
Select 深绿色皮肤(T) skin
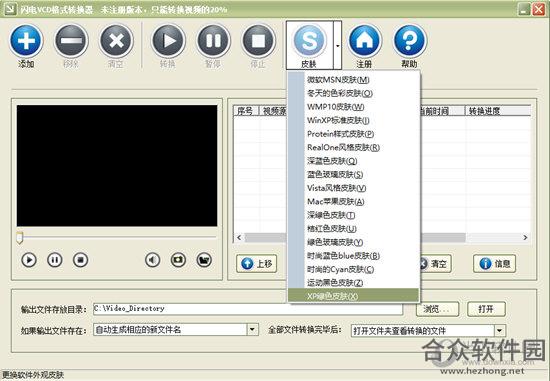click(x=354, y=215)
